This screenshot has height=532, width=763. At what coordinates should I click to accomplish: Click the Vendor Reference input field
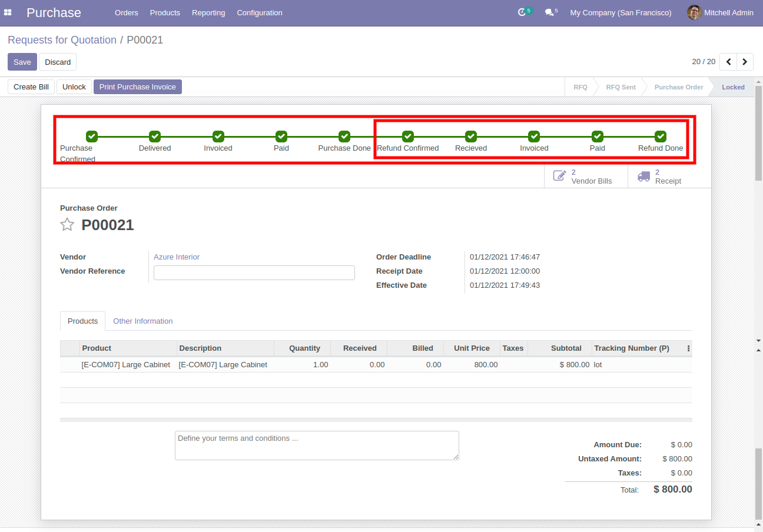(x=254, y=272)
